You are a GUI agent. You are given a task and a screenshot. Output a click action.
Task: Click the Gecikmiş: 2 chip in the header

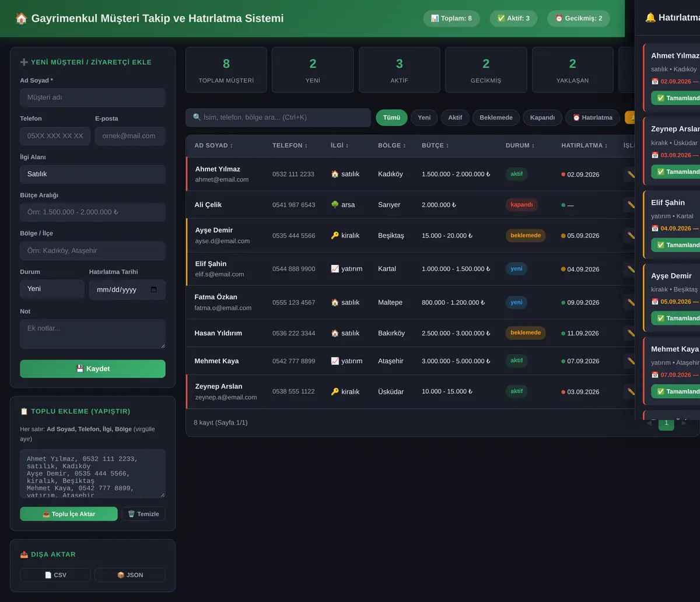point(579,18)
